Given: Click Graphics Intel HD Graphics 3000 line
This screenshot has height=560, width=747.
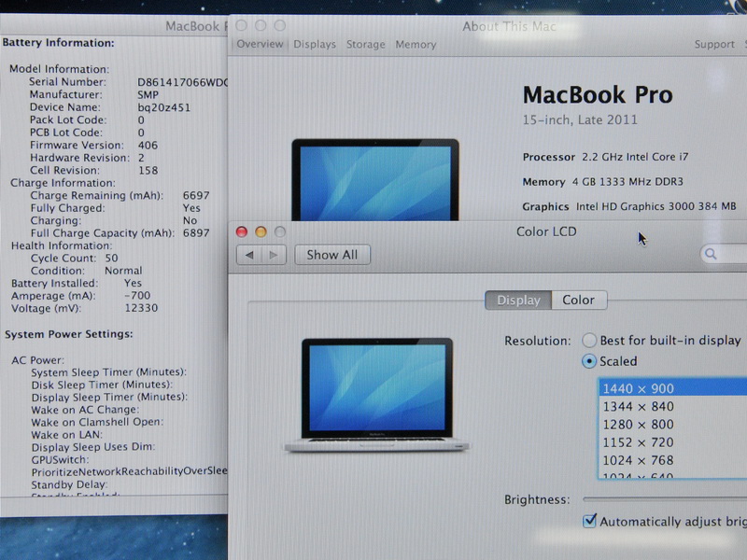Looking at the screenshot, I should [628, 206].
